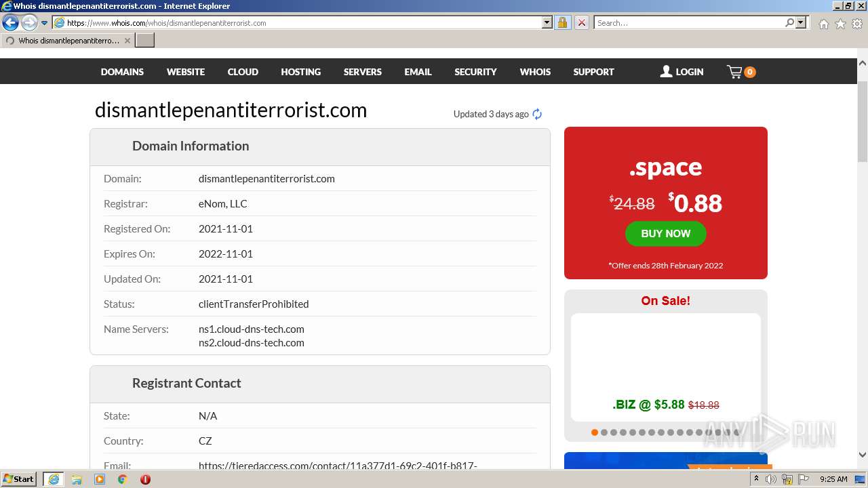The height and width of the screenshot is (488, 868).
Task: Select country value CZ
Action: click(205, 441)
